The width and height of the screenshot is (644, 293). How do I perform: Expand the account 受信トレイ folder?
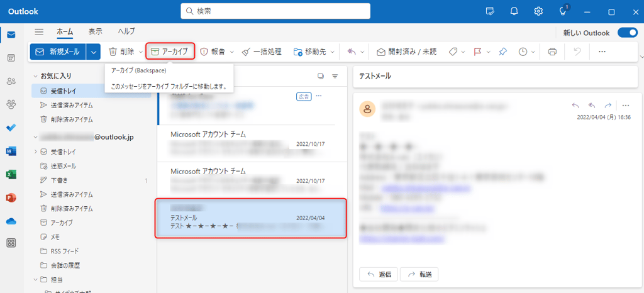tap(36, 152)
